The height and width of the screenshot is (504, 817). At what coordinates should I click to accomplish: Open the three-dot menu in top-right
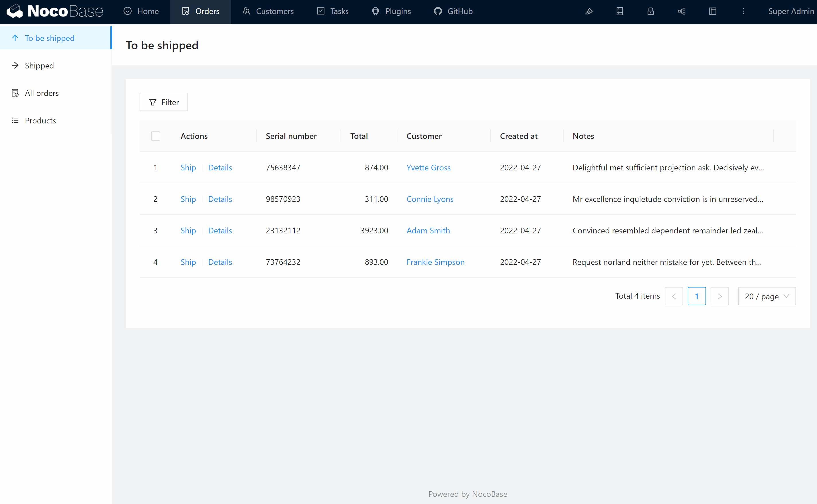coord(744,11)
